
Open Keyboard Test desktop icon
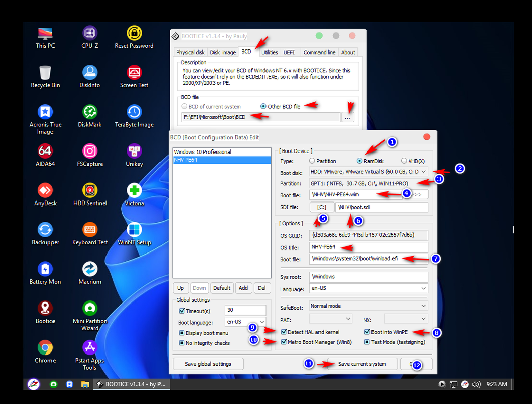tap(89, 234)
